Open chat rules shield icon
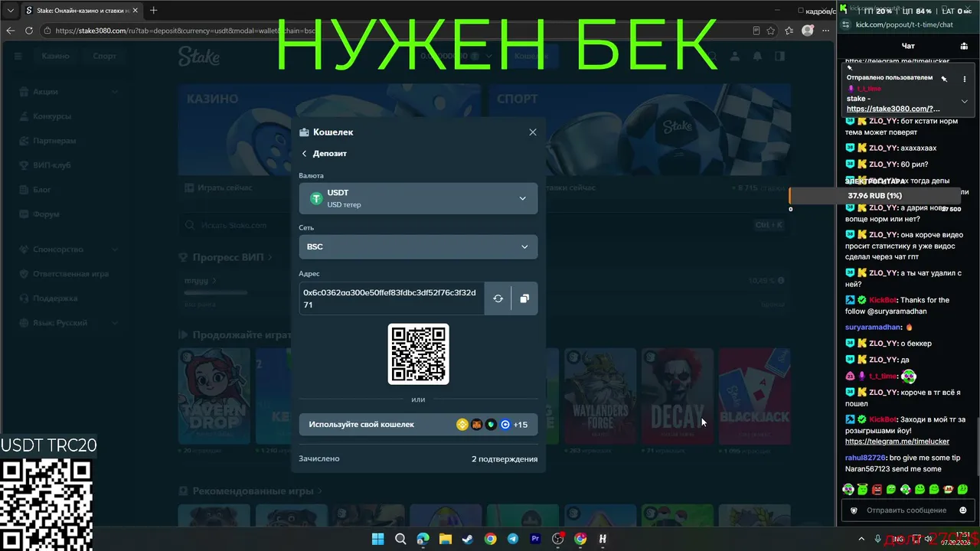Image resolution: width=980 pixels, height=551 pixels. (854, 510)
